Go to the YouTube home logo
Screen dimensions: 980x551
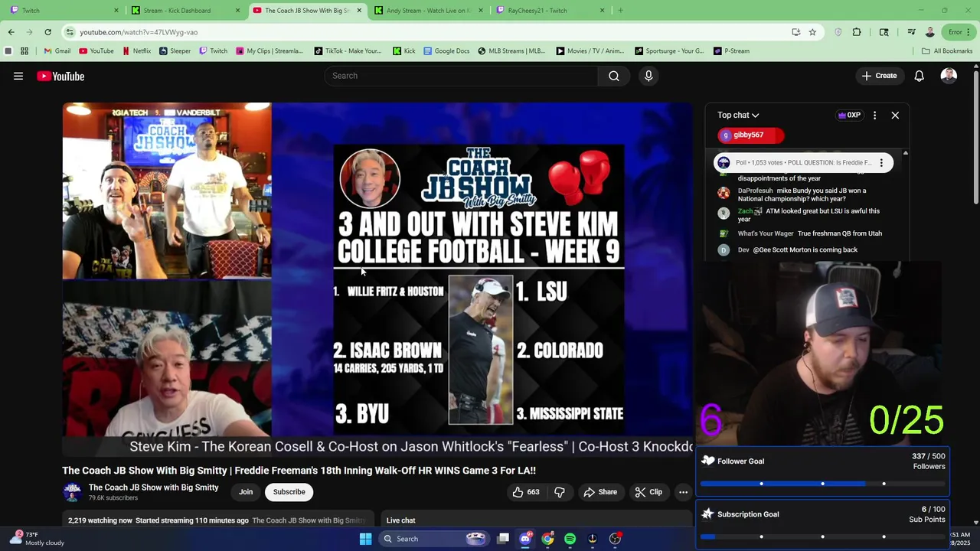tap(60, 76)
